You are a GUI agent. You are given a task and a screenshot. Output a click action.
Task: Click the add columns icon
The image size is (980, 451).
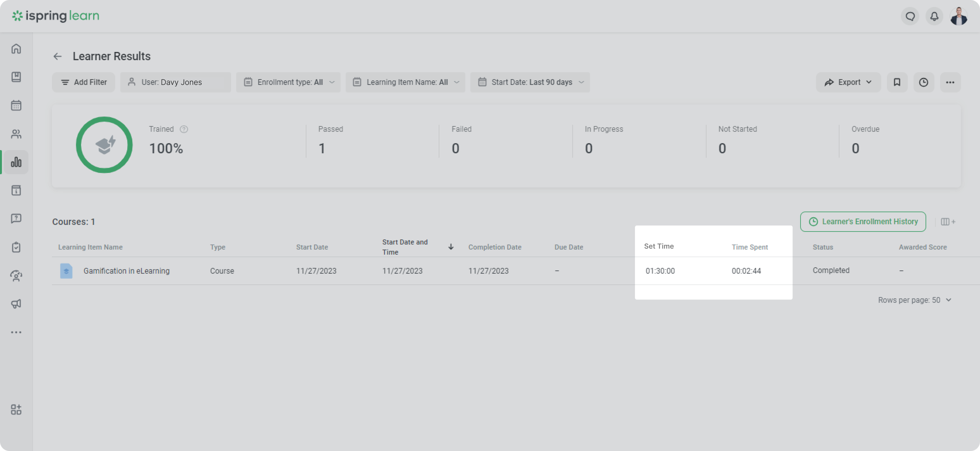(x=948, y=222)
